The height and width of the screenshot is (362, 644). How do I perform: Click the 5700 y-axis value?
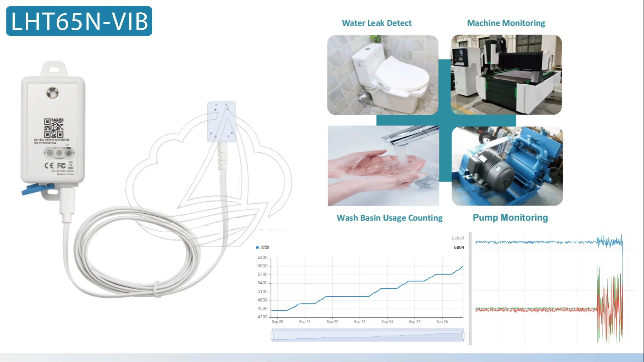point(262,275)
